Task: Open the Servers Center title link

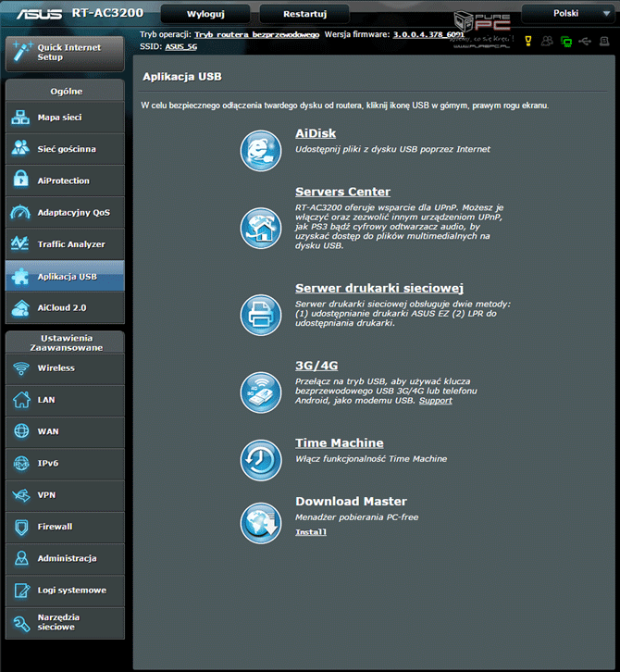Action: (x=342, y=192)
